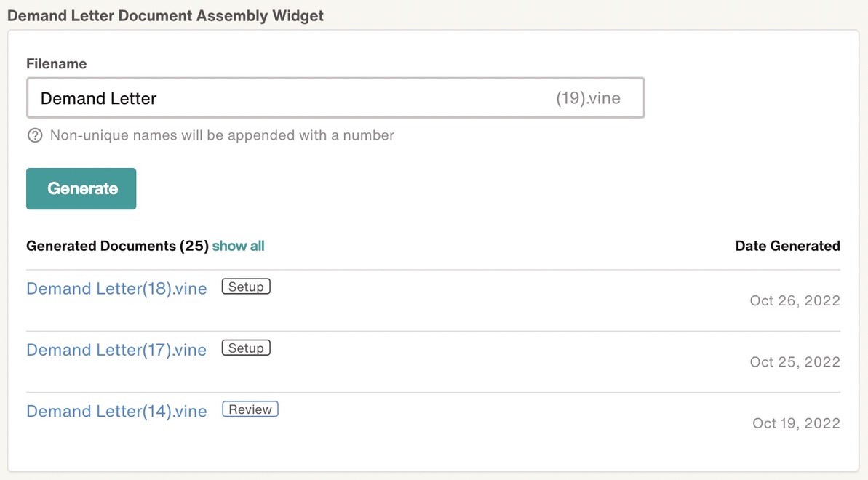Open Demand Letter(17).vine document
The height and width of the screenshot is (480, 868).
click(117, 350)
